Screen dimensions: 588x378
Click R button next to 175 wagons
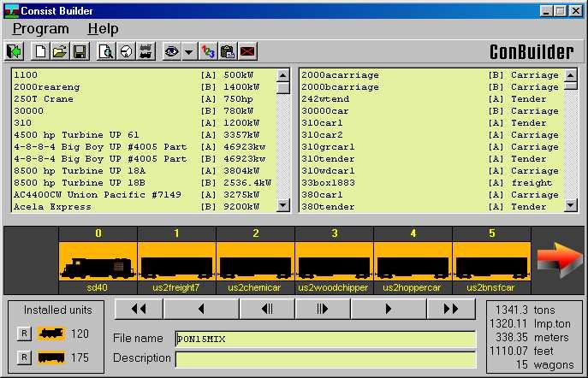pos(24,357)
